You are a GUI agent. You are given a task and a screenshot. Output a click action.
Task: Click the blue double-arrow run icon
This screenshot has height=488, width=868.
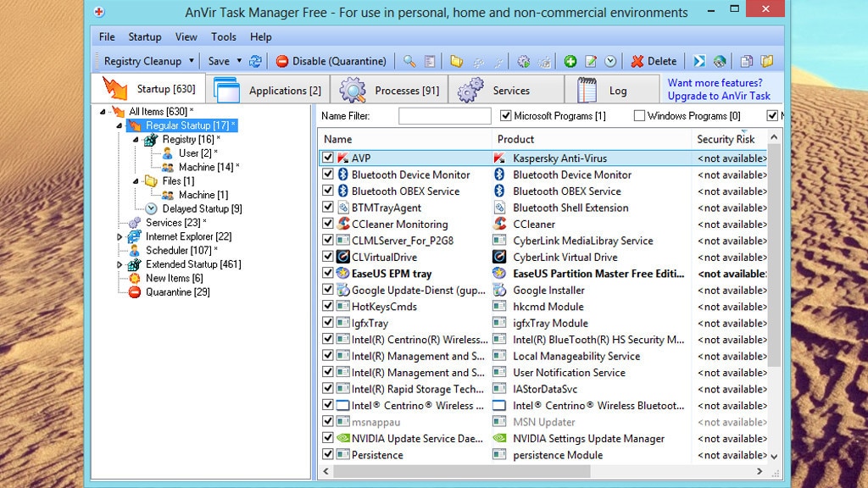(x=700, y=61)
